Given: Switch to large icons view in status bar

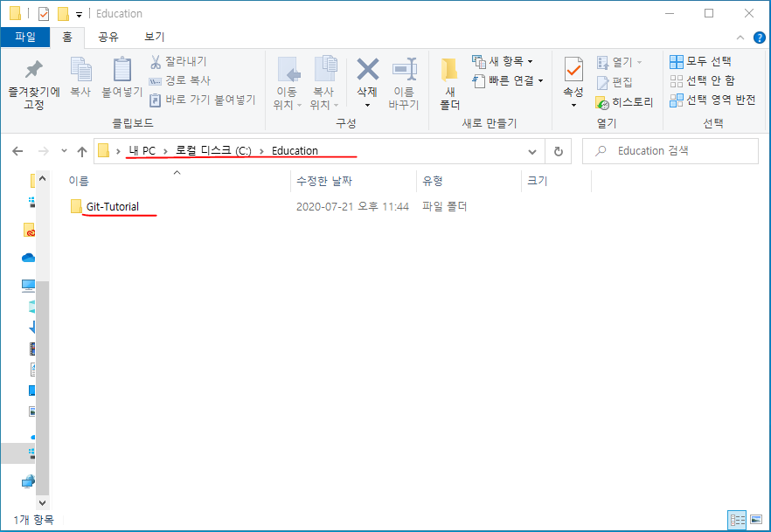Looking at the screenshot, I should coord(756,521).
